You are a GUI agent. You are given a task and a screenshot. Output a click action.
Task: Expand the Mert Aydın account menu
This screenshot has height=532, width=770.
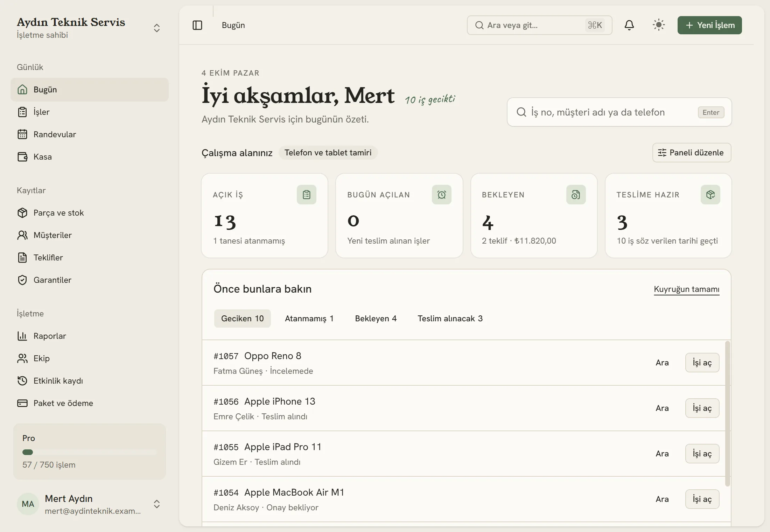(157, 504)
